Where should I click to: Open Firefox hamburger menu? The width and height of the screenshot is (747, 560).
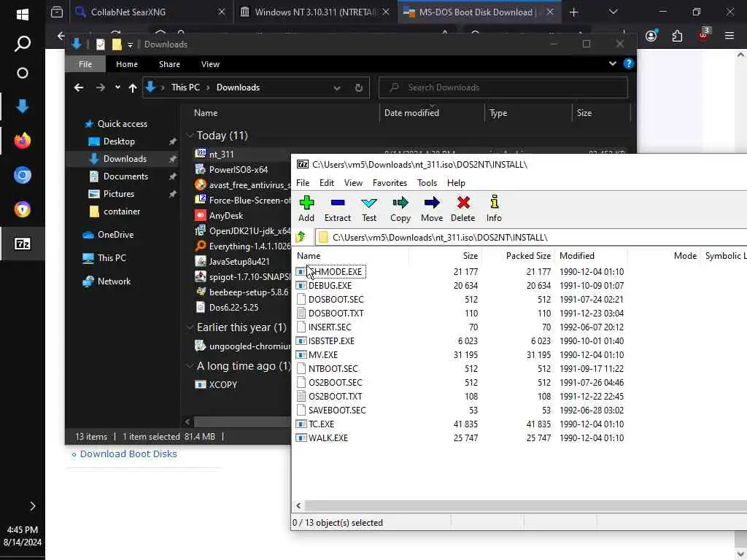729,36
